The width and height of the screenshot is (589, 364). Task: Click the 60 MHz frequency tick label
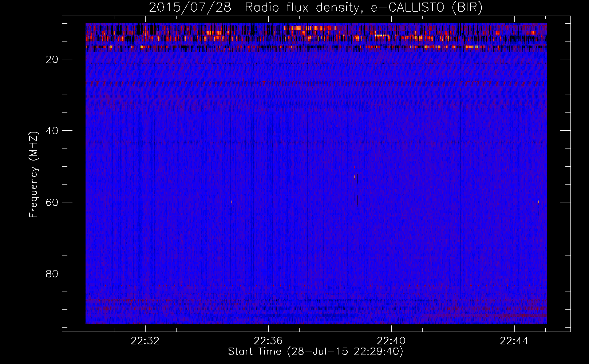click(52, 202)
